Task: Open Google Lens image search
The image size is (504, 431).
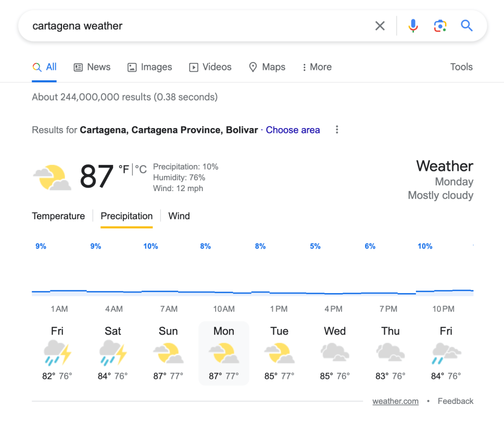Action: pyautogui.click(x=440, y=26)
